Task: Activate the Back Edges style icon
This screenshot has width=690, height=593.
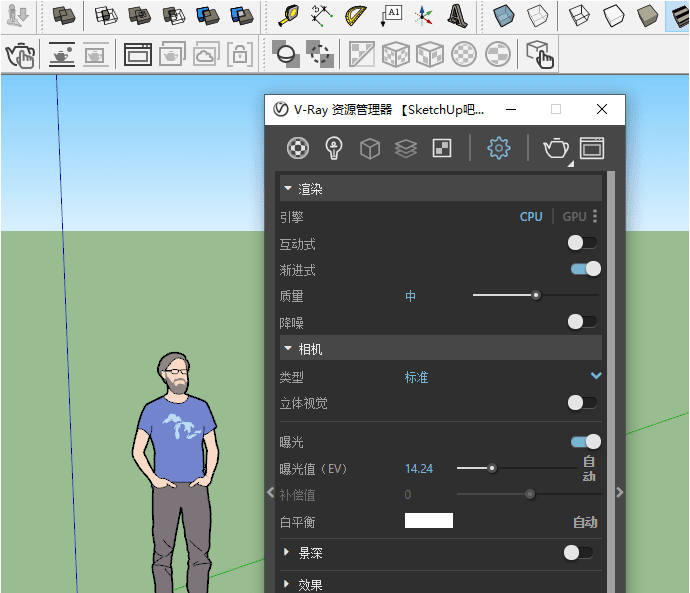Action: click(x=537, y=16)
